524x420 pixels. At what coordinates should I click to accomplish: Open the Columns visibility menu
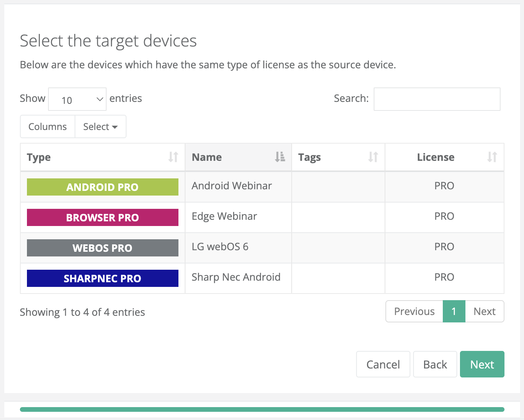[48, 127]
